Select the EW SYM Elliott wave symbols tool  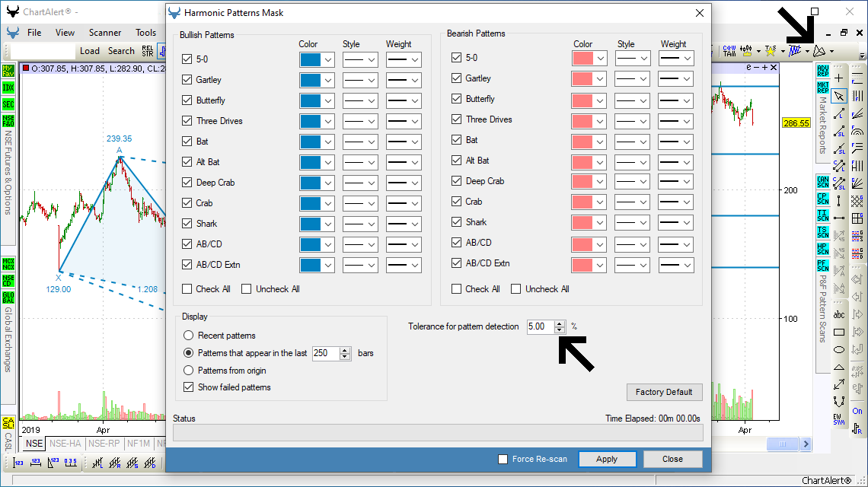839,419
